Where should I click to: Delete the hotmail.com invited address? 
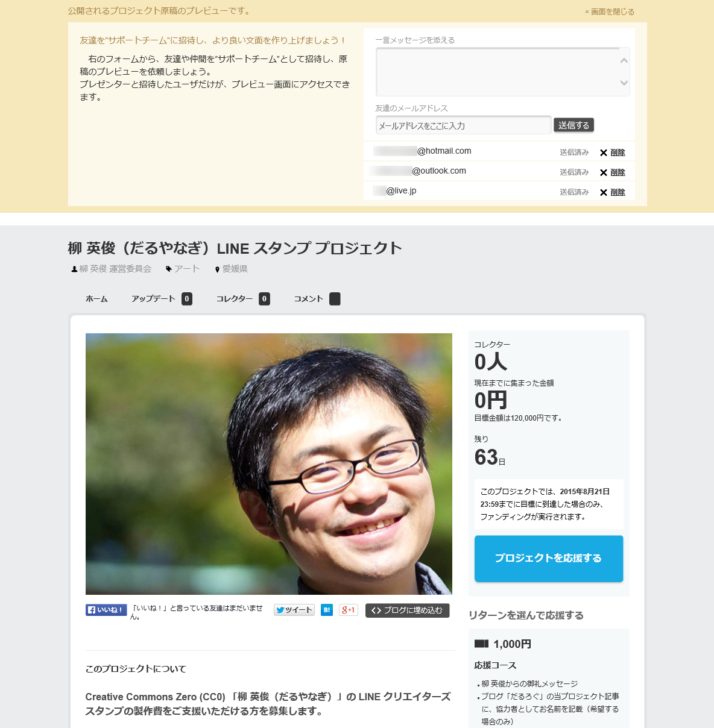[613, 152]
